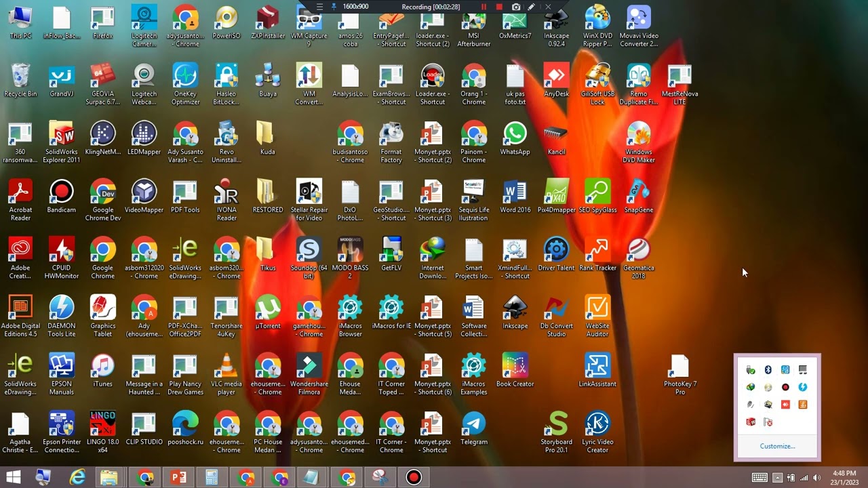Screen dimensions: 868x488
Task: Select the Bandicam desktop shortcut
Action: (62, 197)
